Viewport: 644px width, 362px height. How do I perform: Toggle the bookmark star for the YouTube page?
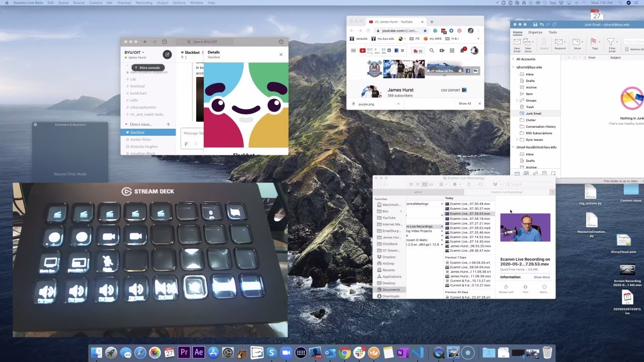[x=425, y=31]
